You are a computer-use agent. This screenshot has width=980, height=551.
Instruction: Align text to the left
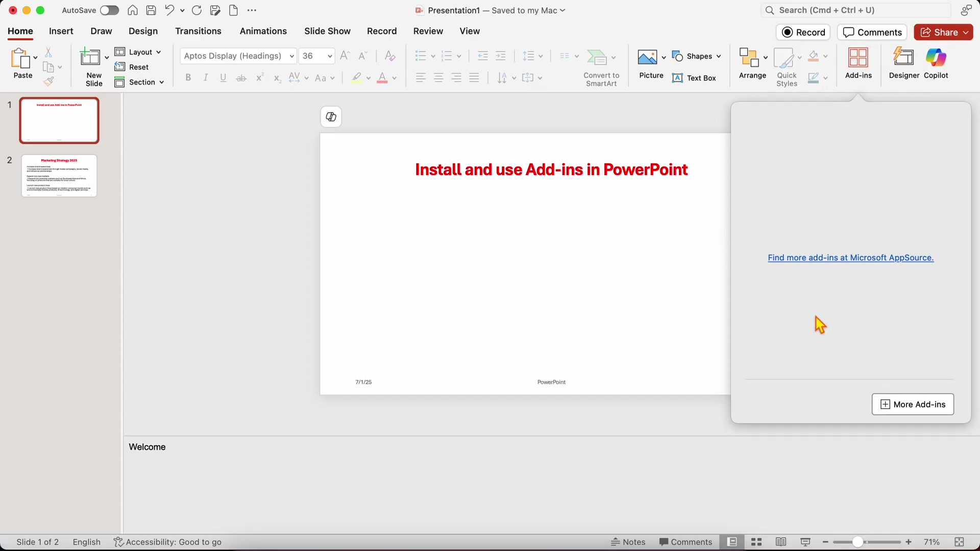[421, 78]
